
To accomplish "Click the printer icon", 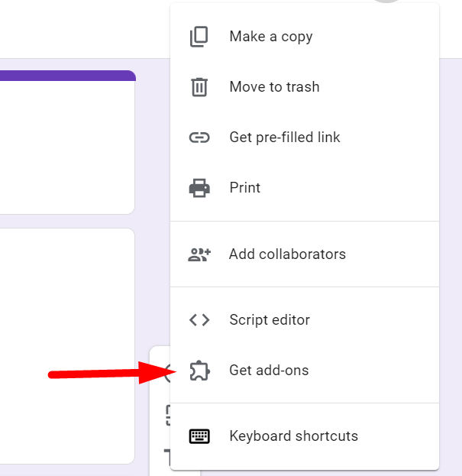I will pyautogui.click(x=199, y=188).
